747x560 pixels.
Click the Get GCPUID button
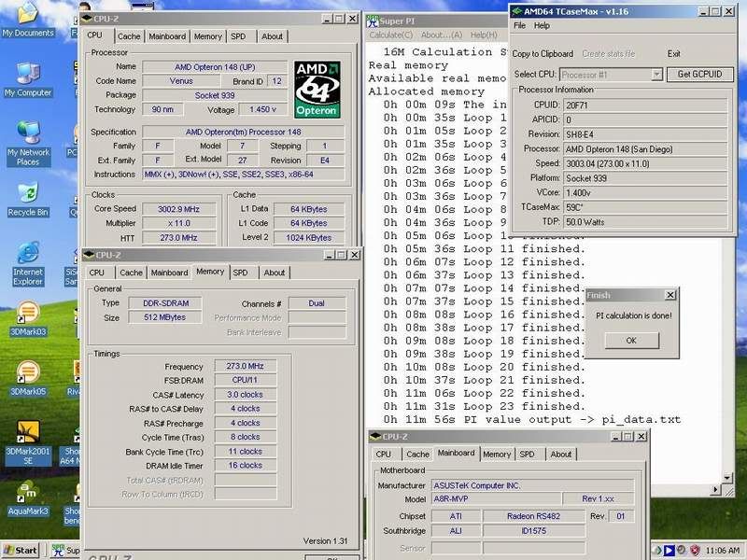(704, 75)
